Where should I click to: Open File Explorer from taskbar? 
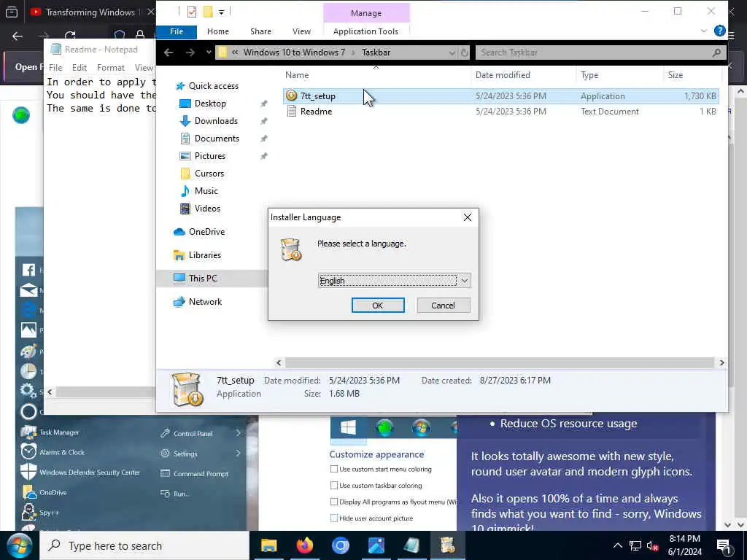pyautogui.click(x=268, y=545)
